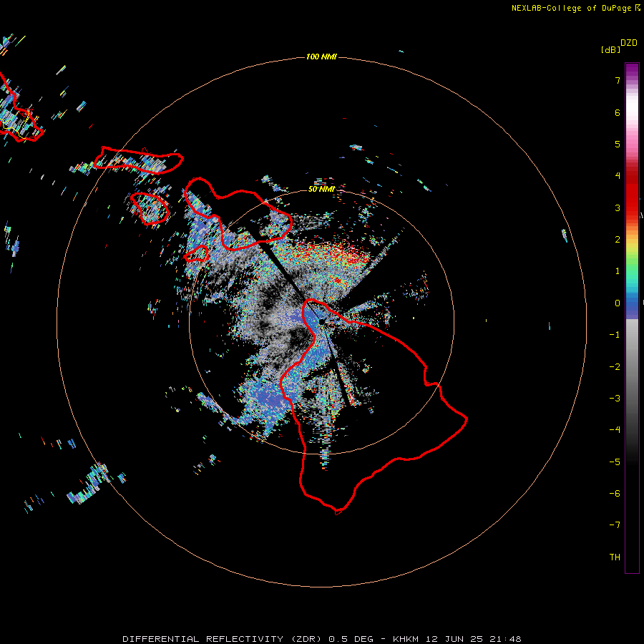Screen dimensions: 644x644
Task: Click the -3 tick label on the color scale
Action: coord(615,399)
